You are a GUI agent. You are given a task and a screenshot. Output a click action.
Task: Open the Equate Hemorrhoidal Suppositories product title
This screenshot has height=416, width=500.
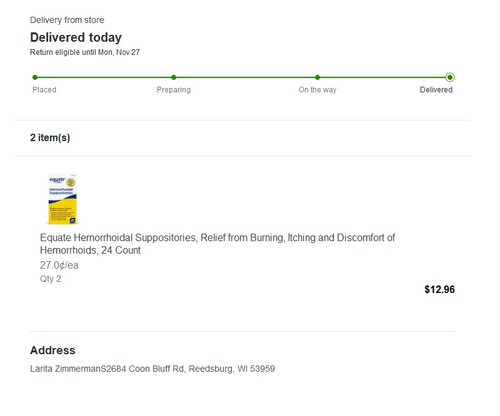click(x=217, y=244)
